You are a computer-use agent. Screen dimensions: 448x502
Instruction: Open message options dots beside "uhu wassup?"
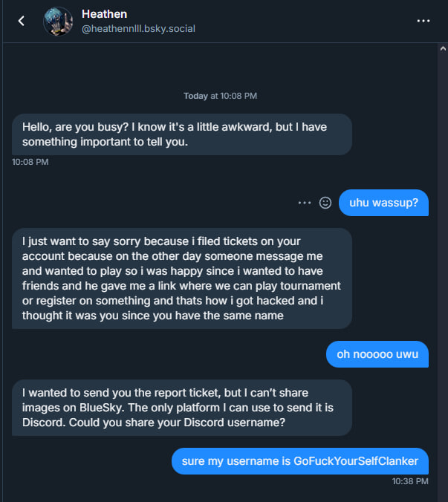click(304, 203)
